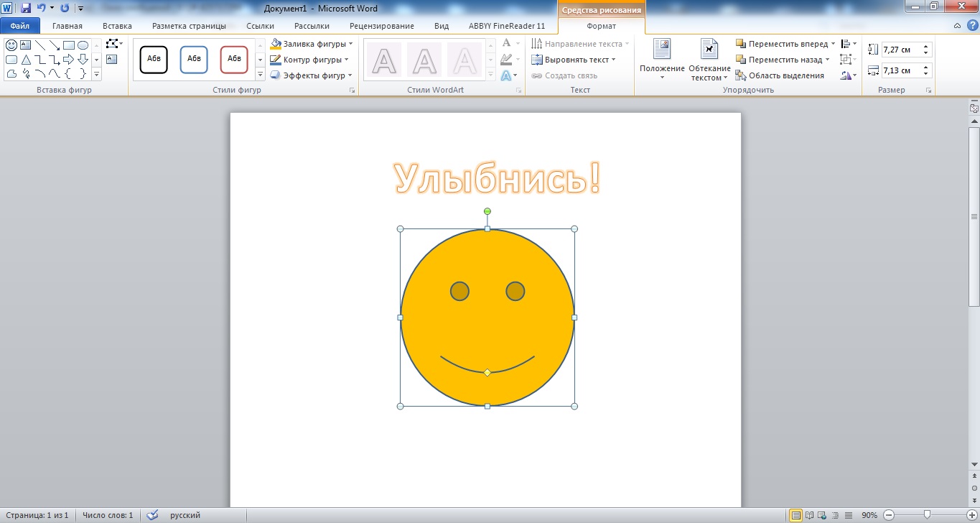Open the Вставка ribbon tab
This screenshot has width=980, height=523.
point(117,26)
